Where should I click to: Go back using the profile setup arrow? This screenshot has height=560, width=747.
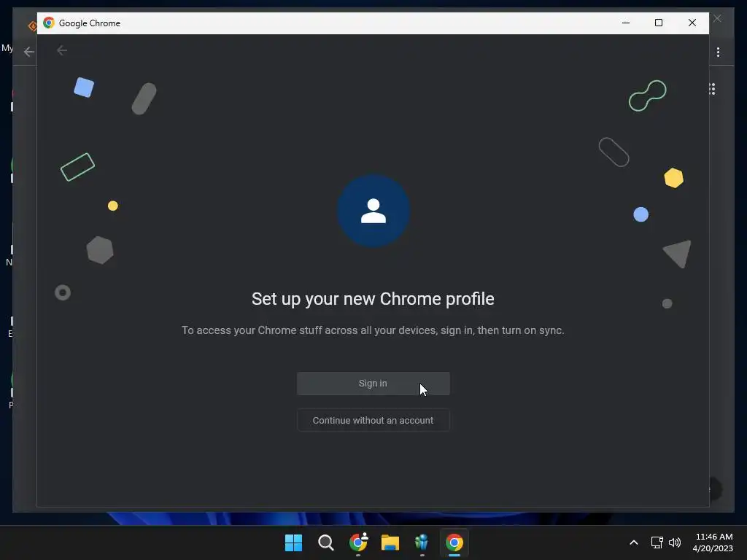(62, 50)
